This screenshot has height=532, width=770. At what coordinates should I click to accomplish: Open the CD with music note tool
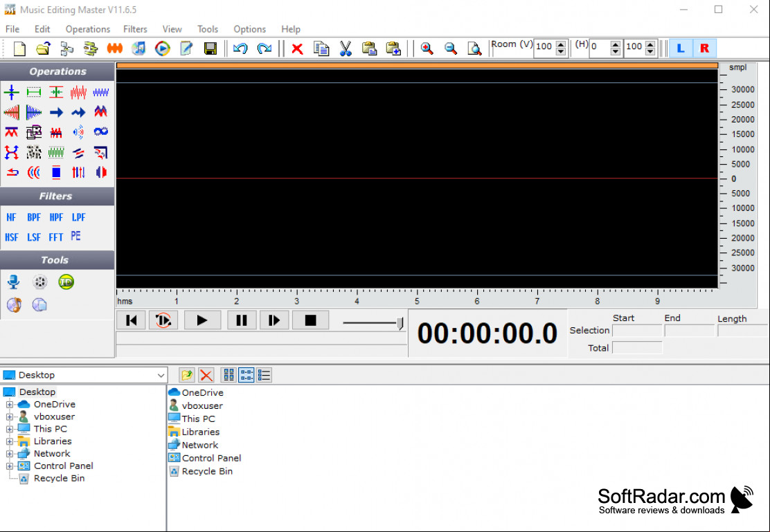point(14,305)
